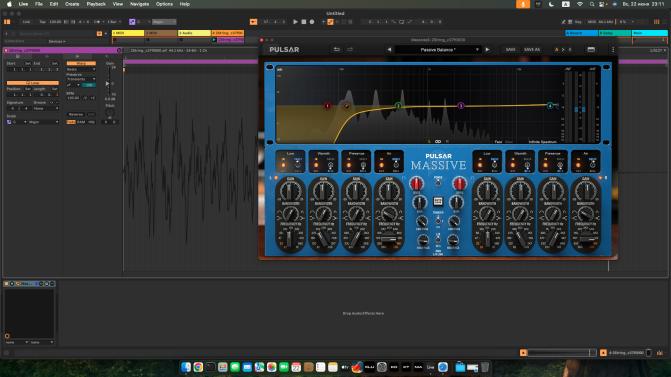Toggle the left channel Warmth band IN switch
671x377 pixels.
pos(316,165)
